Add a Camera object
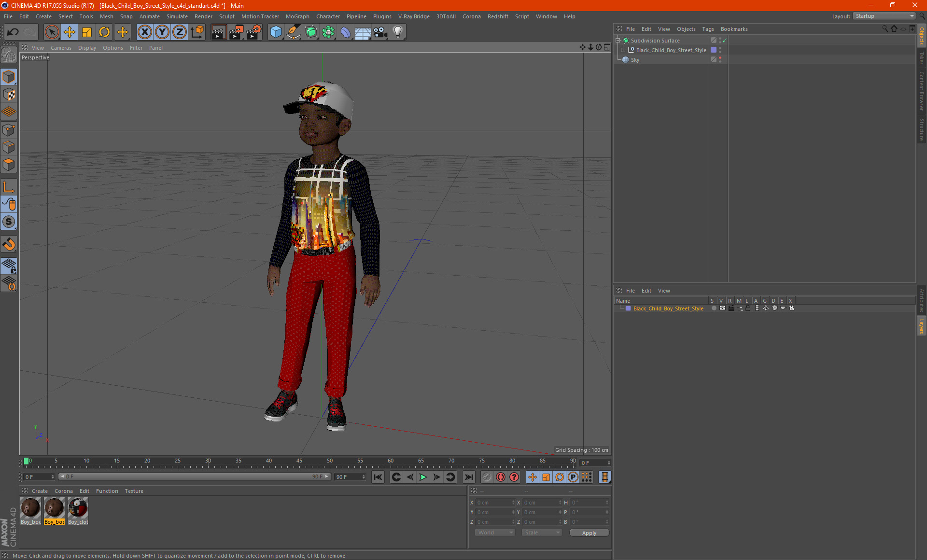The width and height of the screenshot is (927, 560). (380, 32)
